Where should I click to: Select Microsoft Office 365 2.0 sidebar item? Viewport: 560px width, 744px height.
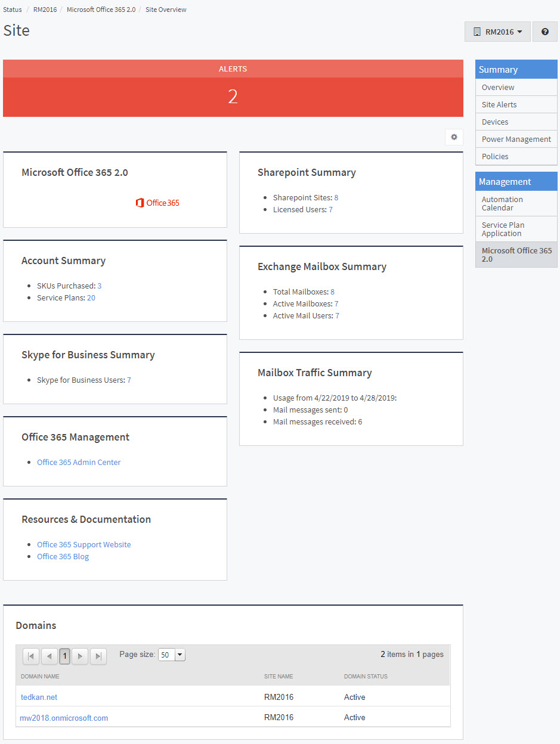point(516,255)
